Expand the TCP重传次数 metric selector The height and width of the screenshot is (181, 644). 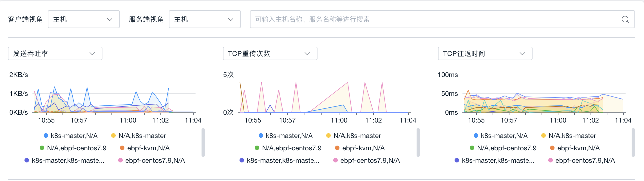(x=270, y=54)
